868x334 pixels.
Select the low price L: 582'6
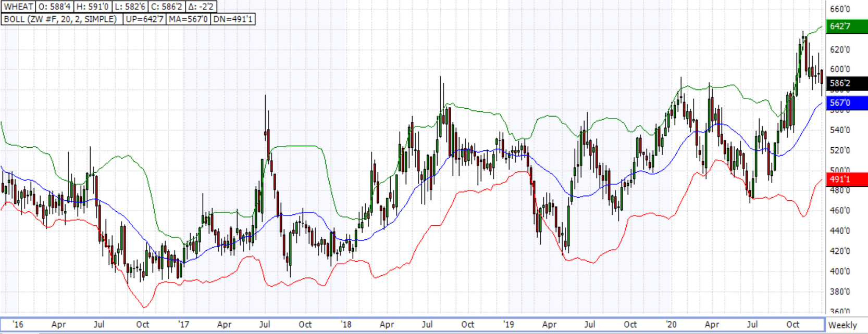(x=129, y=7)
